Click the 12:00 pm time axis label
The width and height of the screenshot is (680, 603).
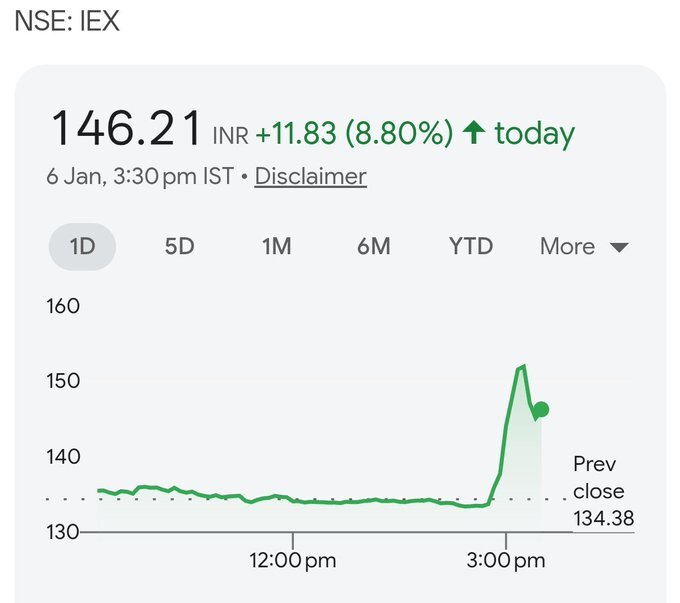(293, 560)
